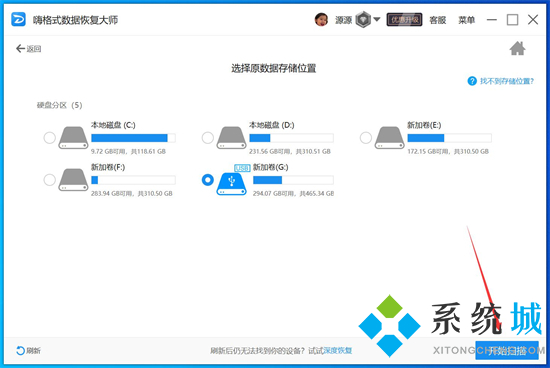This screenshot has width=550, height=368.
Task: Go back using the 返回 arrow
Action: pyautogui.click(x=28, y=49)
